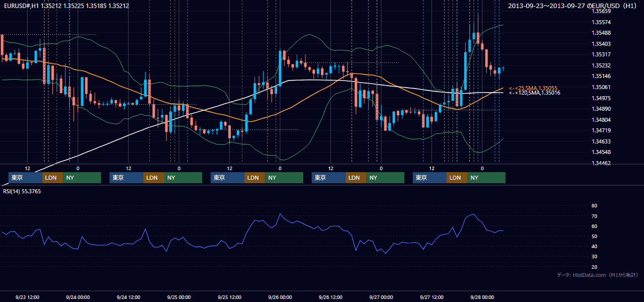Click the 9/27 00:00 date label
Viewport: 644px width, 302px height.
tap(381, 297)
